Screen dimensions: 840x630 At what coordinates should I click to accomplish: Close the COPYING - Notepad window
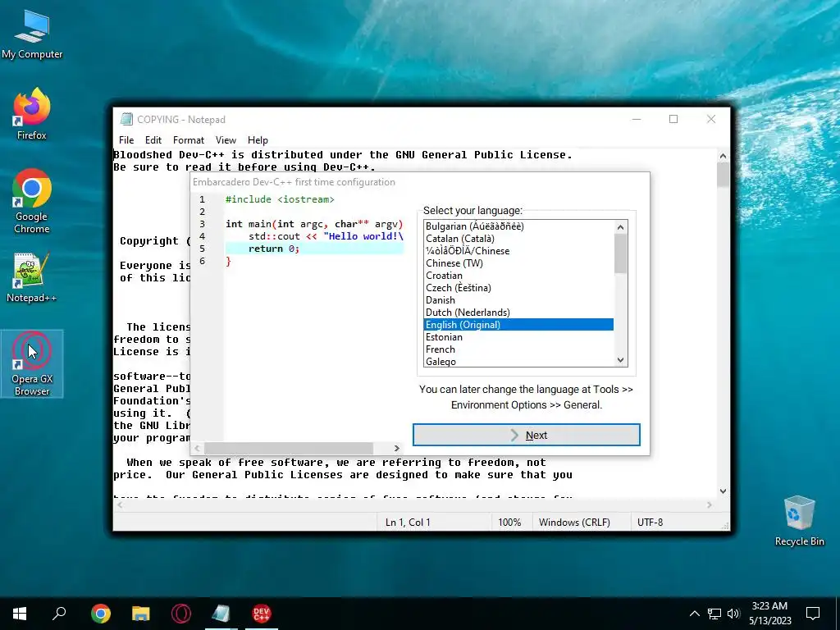[711, 119]
